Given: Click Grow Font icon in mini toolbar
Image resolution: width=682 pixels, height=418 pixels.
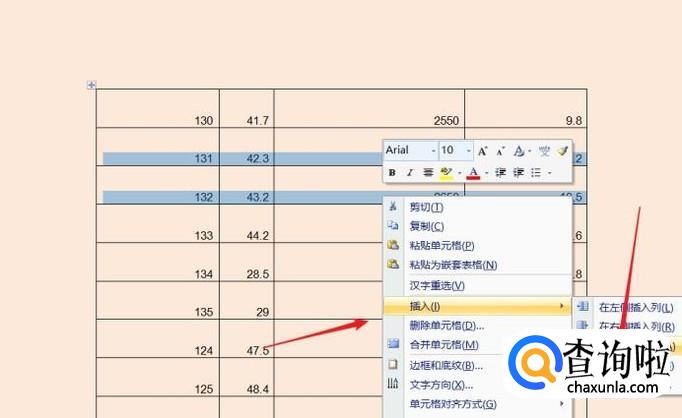Looking at the screenshot, I should tap(482, 151).
